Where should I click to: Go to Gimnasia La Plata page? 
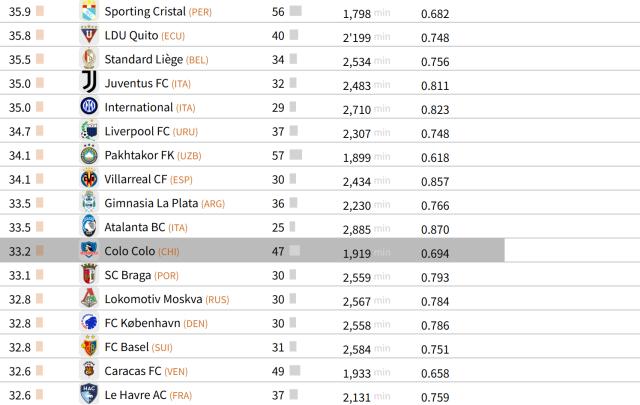tap(151, 203)
